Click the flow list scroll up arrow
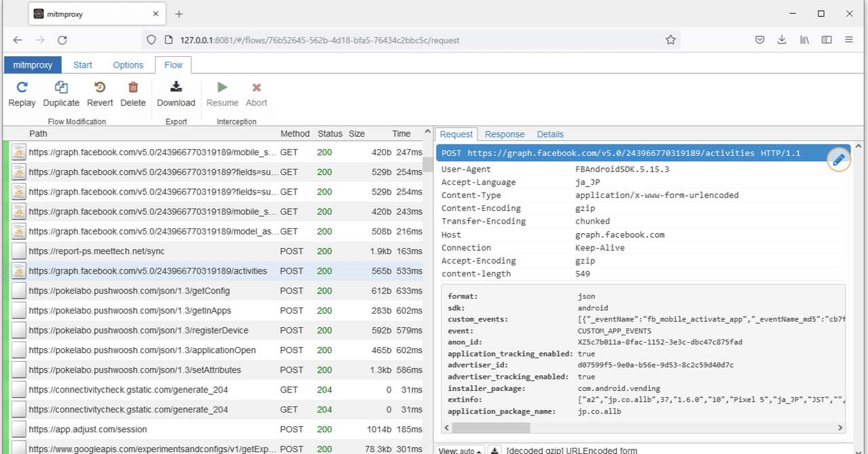The height and width of the screenshot is (454, 868). 428,133
